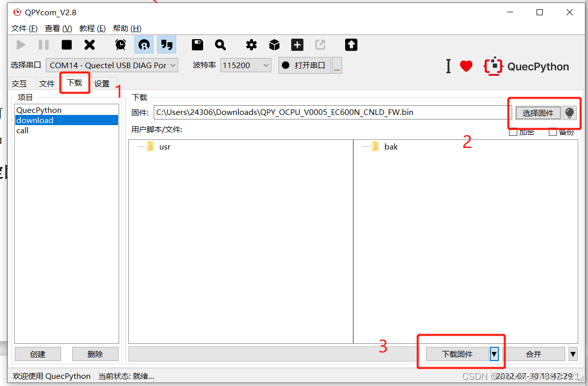Screen dimensions: 588x386
Task: Click the ... button next to 打开串口
Action: click(x=337, y=65)
